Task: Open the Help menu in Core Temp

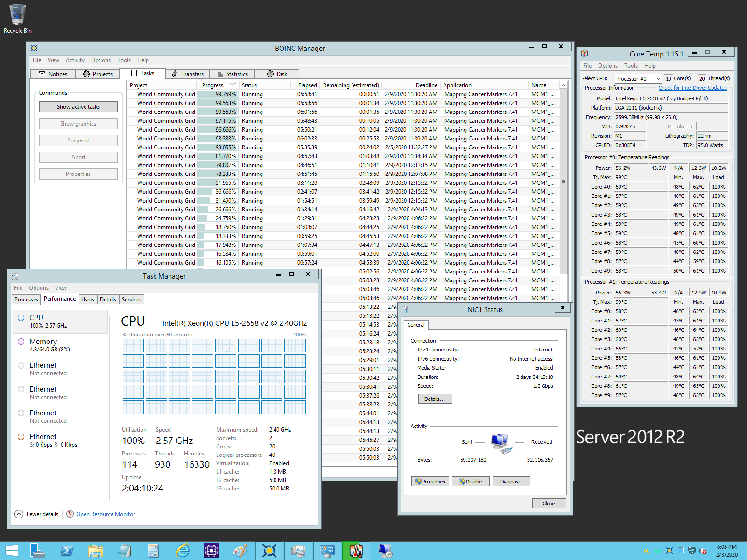Action: pyautogui.click(x=650, y=66)
